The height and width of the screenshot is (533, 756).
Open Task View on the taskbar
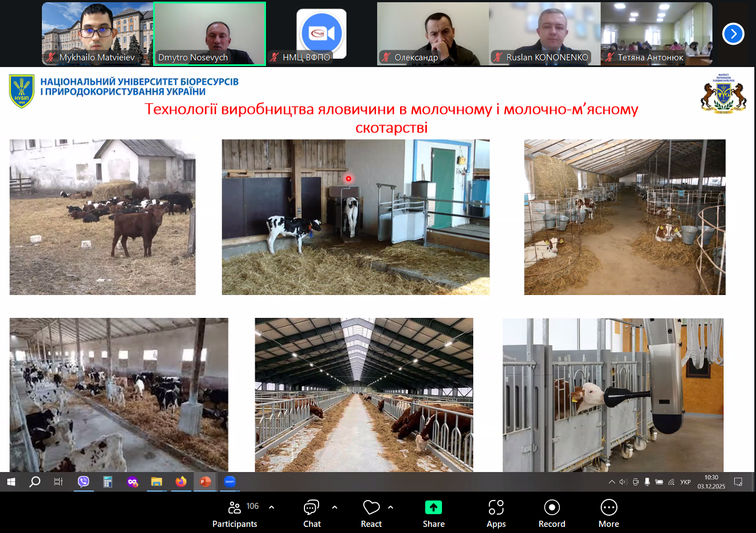tap(58, 482)
